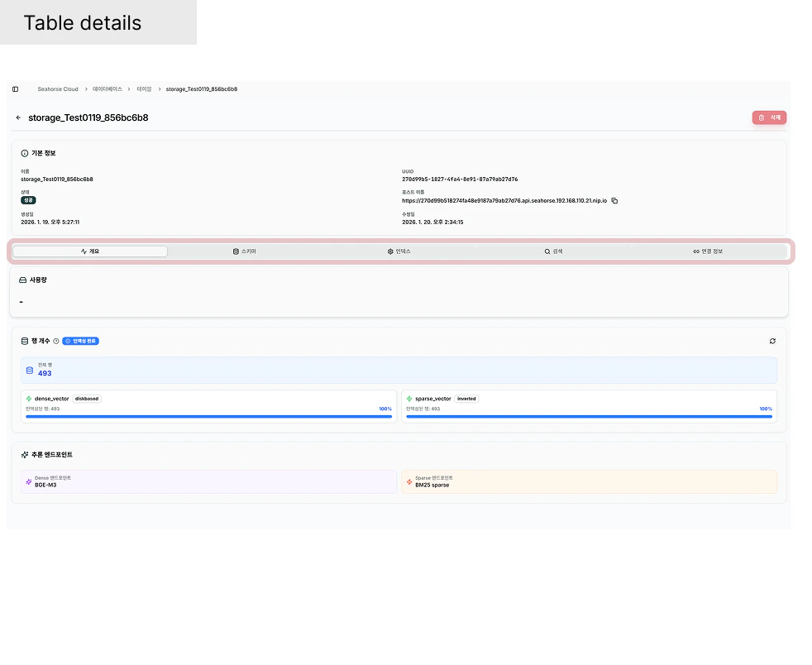812x665 pixels.
Task: Click the page title storage_Test0119_856bc6b8
Action: pyautogui.click(x=88, y=117)
